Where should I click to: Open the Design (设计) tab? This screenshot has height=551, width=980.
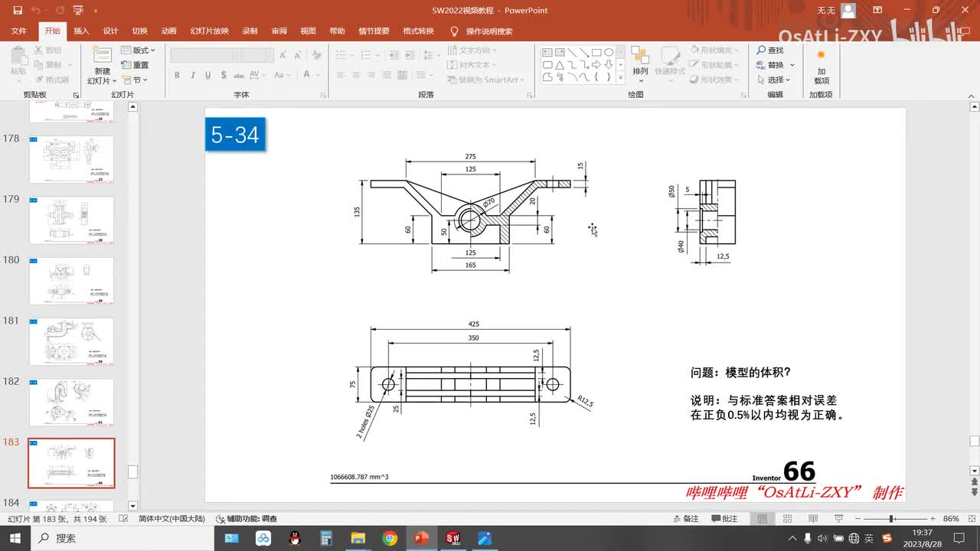click(110, 31)
